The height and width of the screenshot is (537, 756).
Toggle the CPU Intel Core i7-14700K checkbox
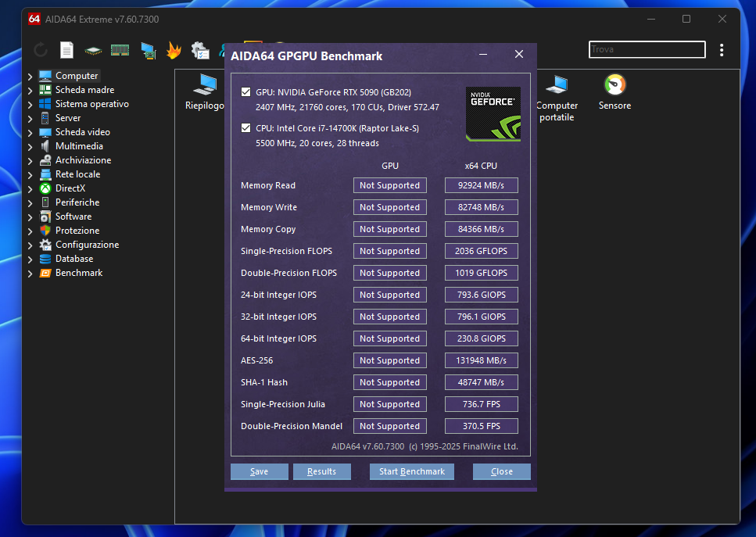click(x=246, y=127)
